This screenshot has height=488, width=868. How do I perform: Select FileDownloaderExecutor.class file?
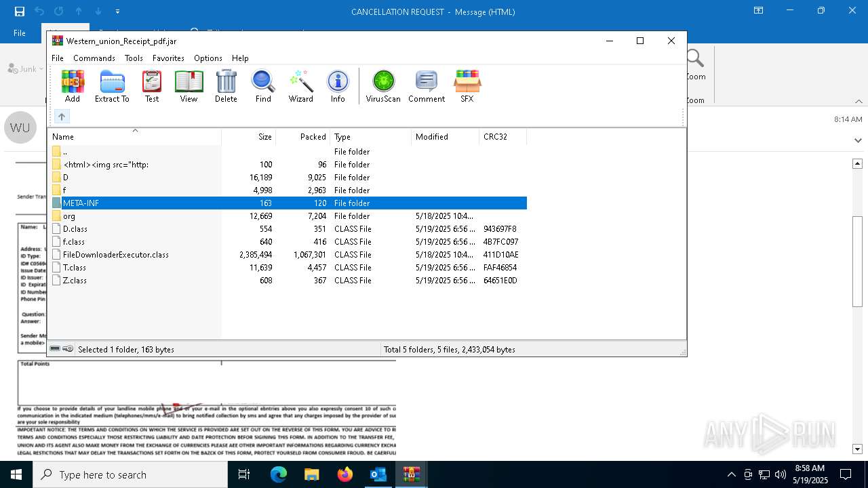pos(288,254)
